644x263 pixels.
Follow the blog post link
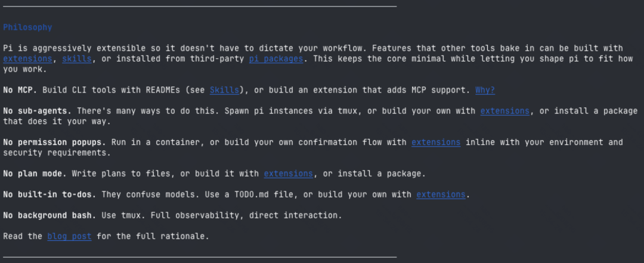click(69, 236)
